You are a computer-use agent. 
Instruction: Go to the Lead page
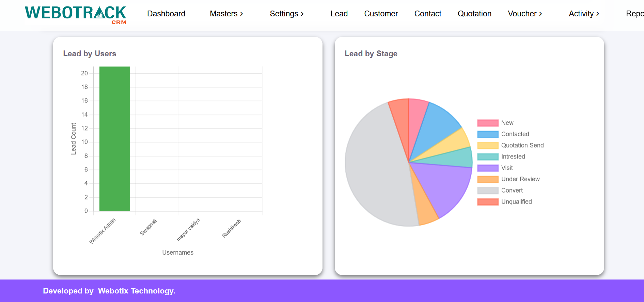pos(339,14)
